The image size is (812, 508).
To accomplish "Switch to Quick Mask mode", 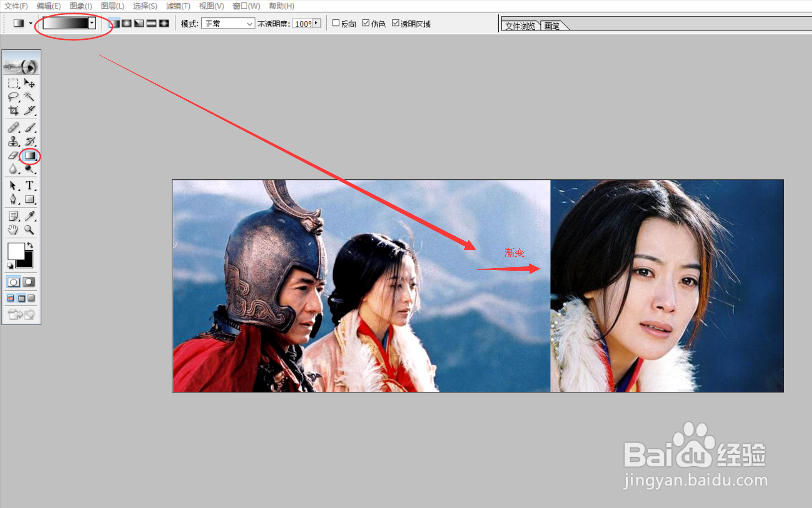I will [x=29, y=282].
